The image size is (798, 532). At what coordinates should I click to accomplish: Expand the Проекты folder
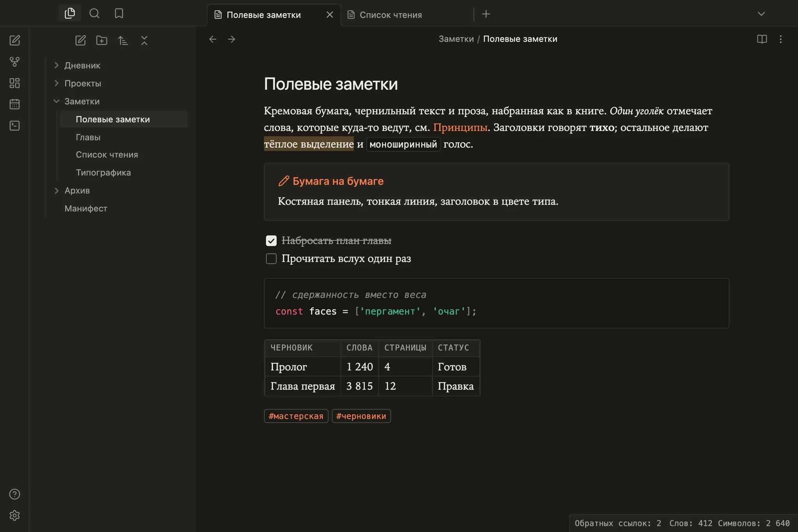pyautogui.click(x=56, y=83)
